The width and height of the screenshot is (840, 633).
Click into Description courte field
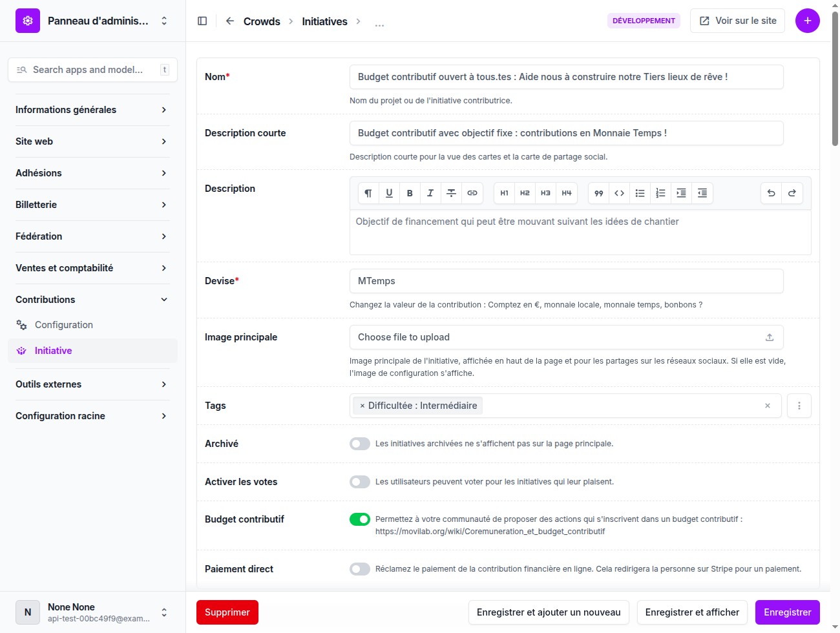(x=566, y=133)
